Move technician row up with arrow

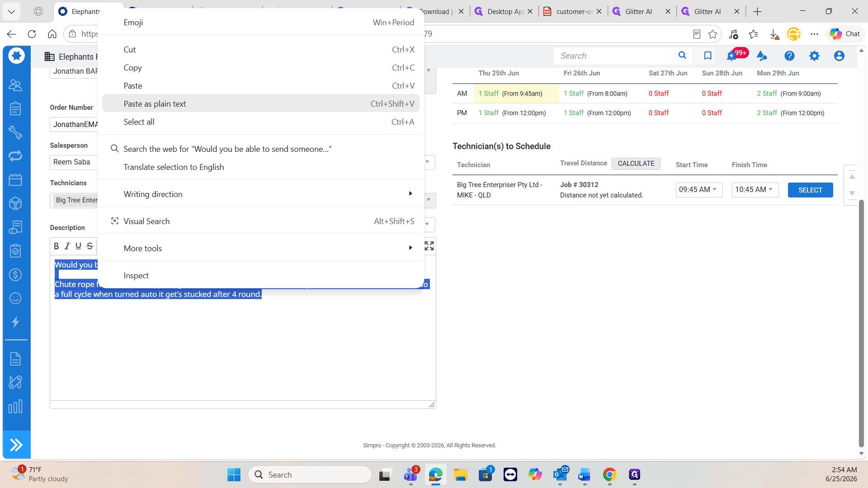point(852,177)
